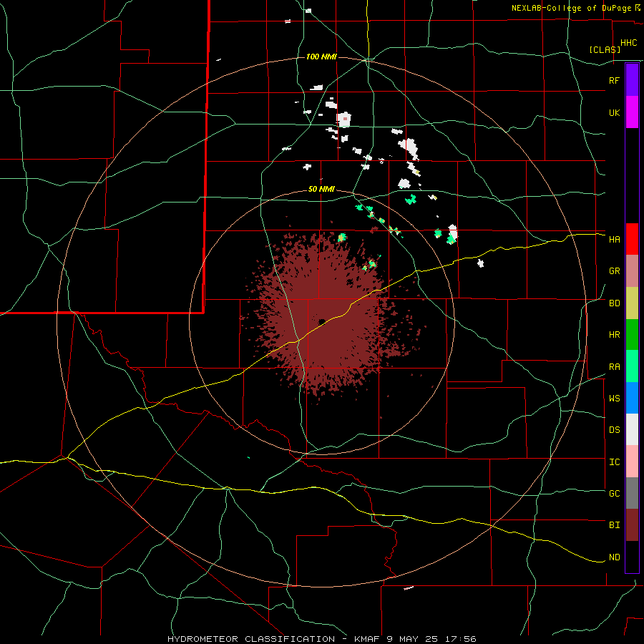Click the magenta UK color swatch
The width and height of the screenshot is (644, 644).
click(632, 112)
